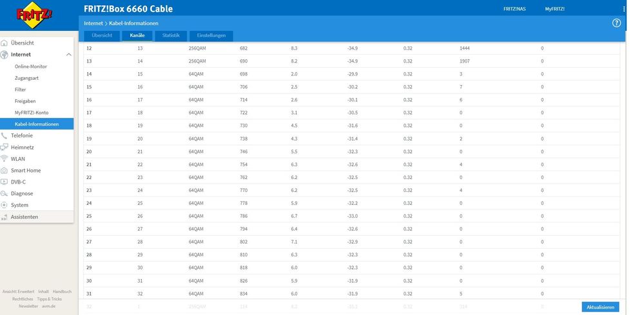The width and height of the screenshot is (644, 315).
Task: Click the FRITZ!Box 6660 Cable title
Action: pyautogui.click(x=128, y=8)
